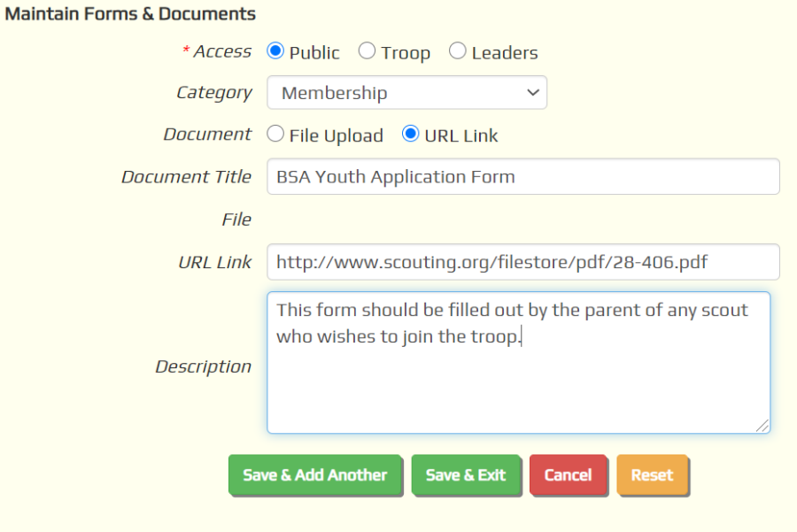The image size is (797, 532).
Task: Open the Category dropdown showing Membership
Action: click(x=406, y=92)
